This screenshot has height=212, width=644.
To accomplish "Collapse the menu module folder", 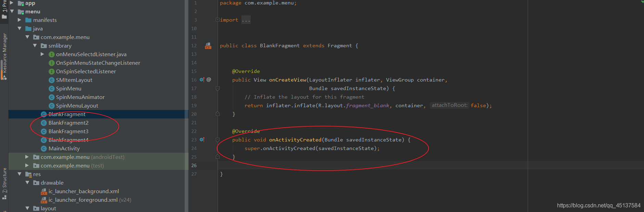I will click(12, 11).
